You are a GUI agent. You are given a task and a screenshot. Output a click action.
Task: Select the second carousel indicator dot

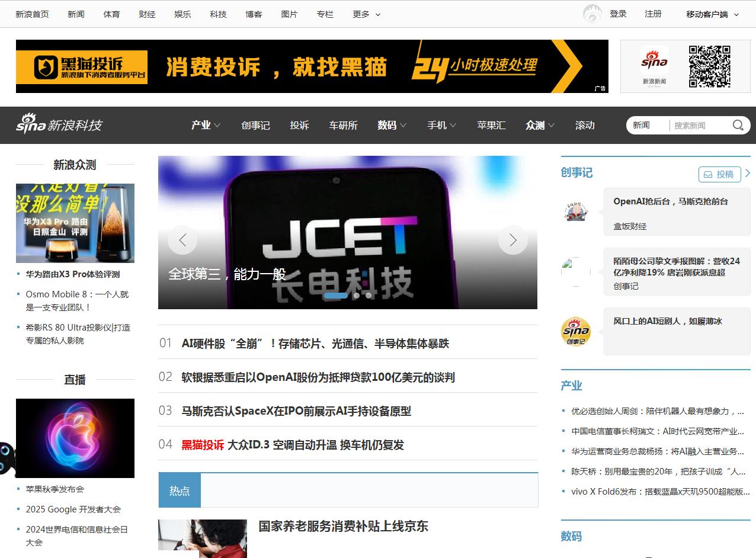357,295
